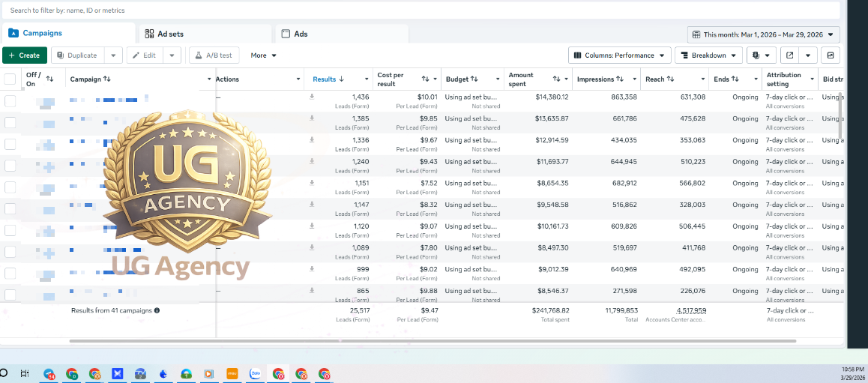Sort by Impressions arrows icon
The height and width of the screenshot is (383, 868).
[x=620, y=79]
